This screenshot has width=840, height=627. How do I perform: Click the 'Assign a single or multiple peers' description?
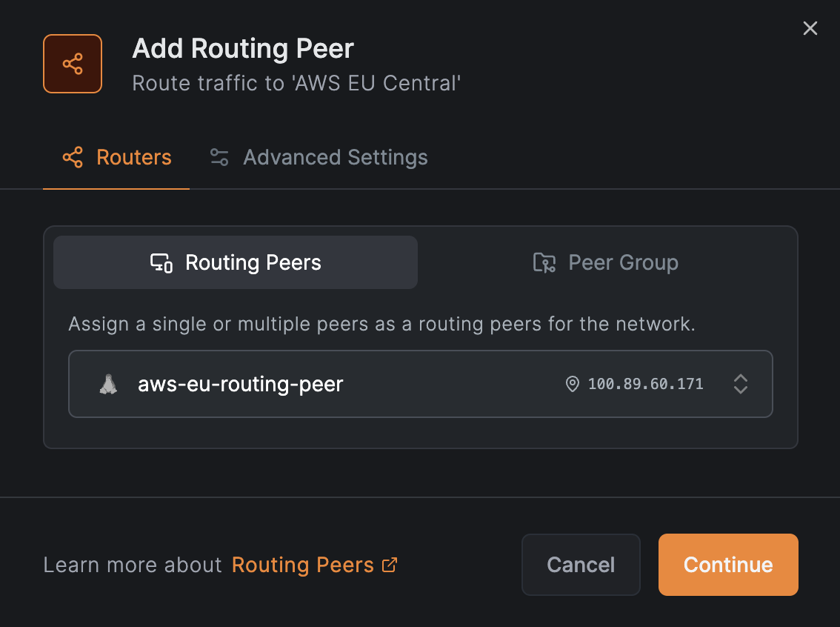[381, 324]
